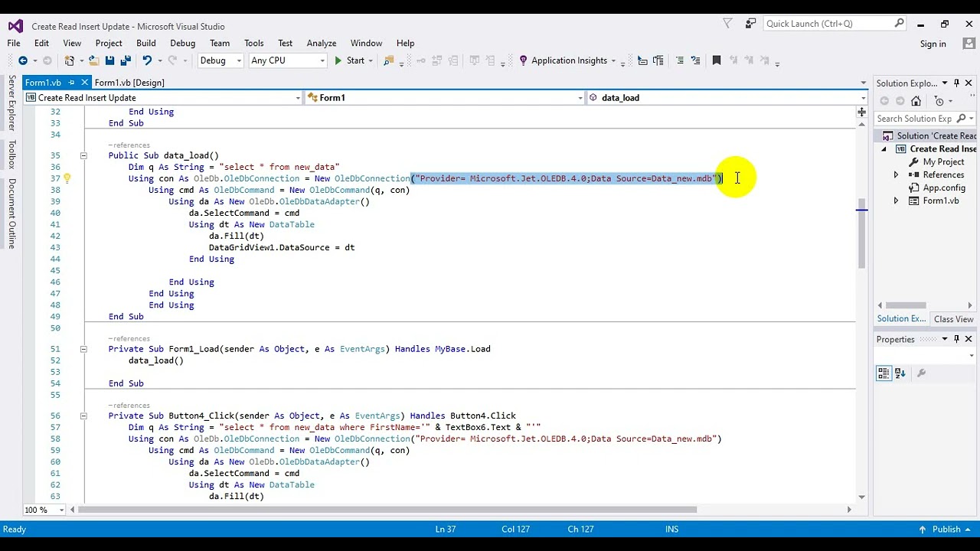Click the Solution Explorer Home icon
The image size is (980, 551).
(916, 101)
